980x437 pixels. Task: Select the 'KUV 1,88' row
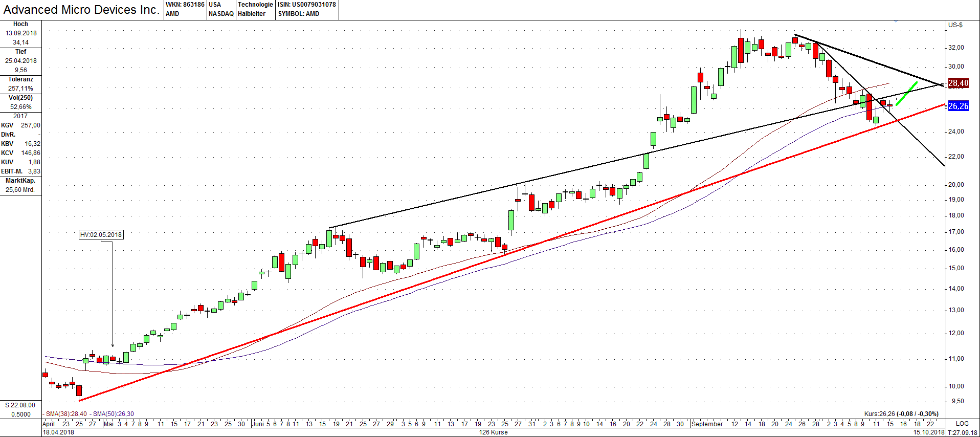pyautogui.click(x=20, y=162)
